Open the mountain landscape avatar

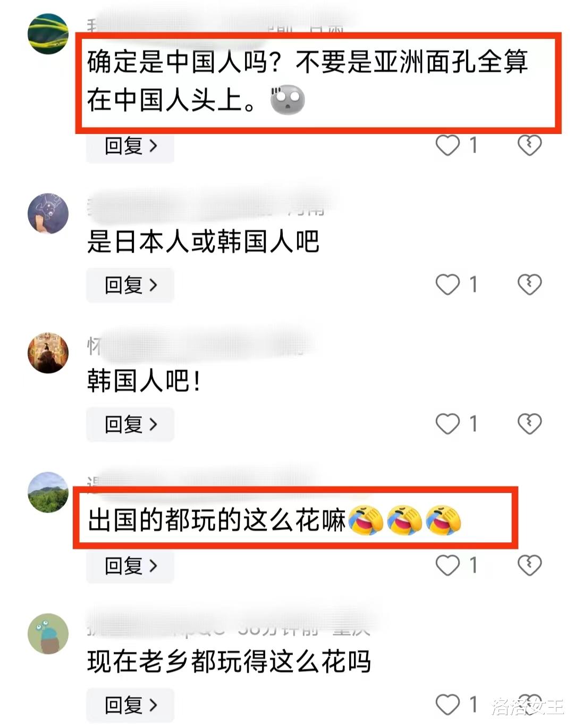(48, 492)
